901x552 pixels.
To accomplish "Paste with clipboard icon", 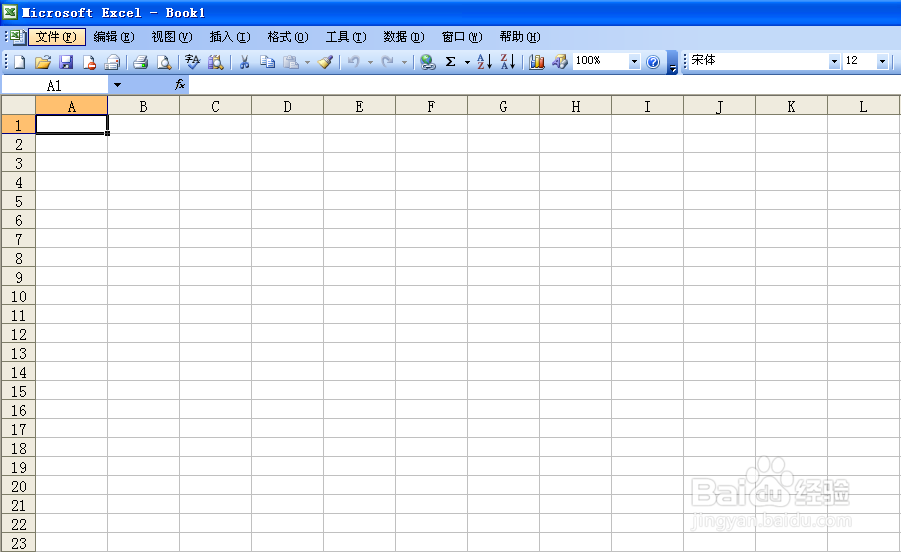I will [291, 62].
